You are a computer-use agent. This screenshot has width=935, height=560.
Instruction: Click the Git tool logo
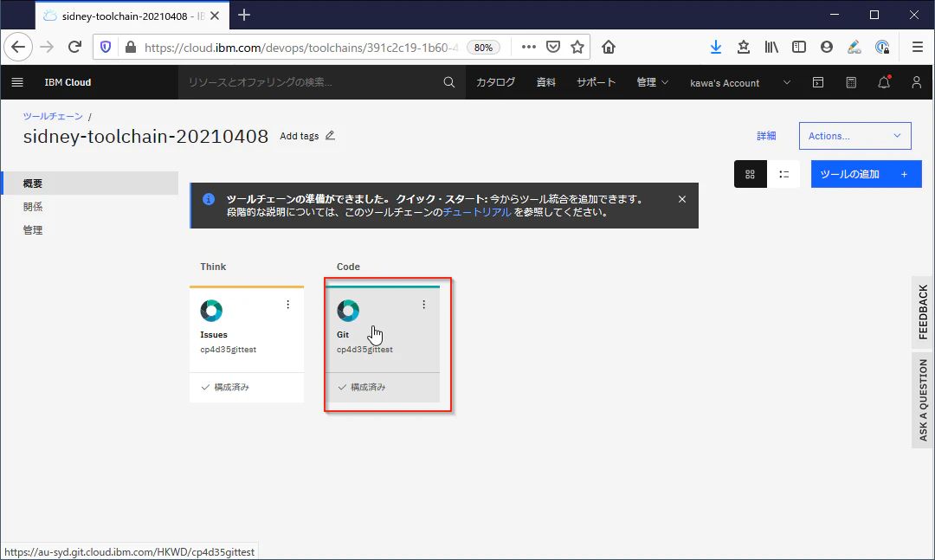pyautogui.click(x=348, y=310)
